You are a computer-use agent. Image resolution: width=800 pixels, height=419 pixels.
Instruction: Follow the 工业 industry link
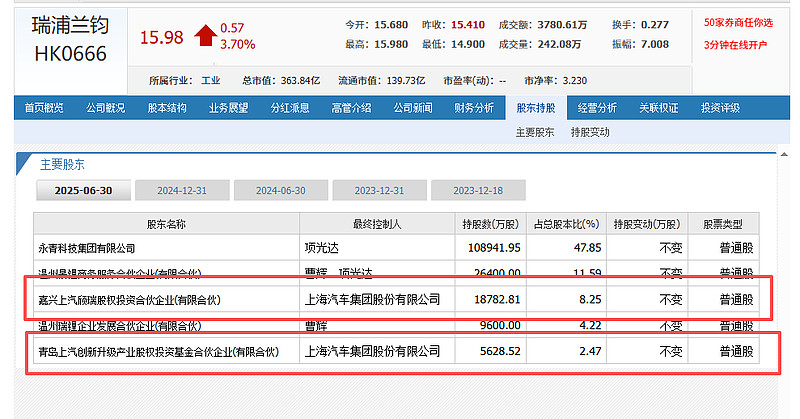tap(211, 81)
